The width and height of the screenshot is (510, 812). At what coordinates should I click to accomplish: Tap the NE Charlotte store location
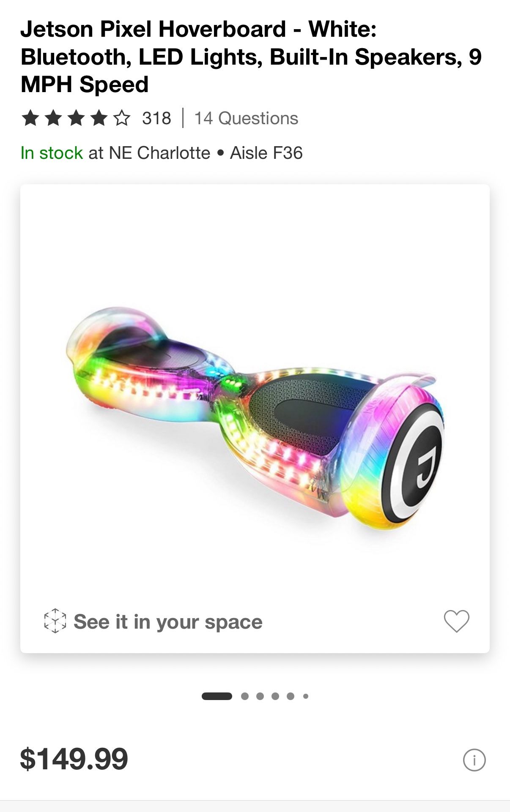pyautogui.click(x=159, y=153)
